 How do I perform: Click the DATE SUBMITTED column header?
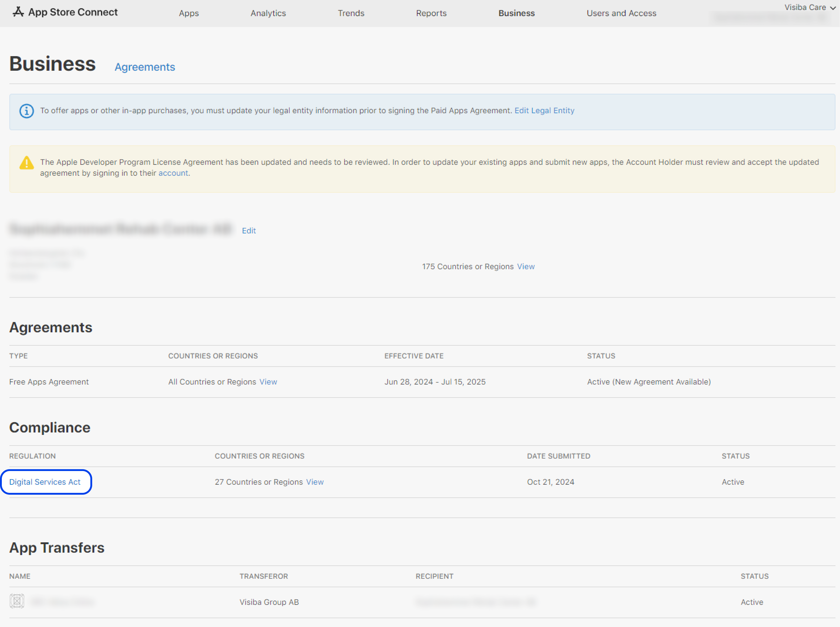pyautogui.click(x=558, y=456)
